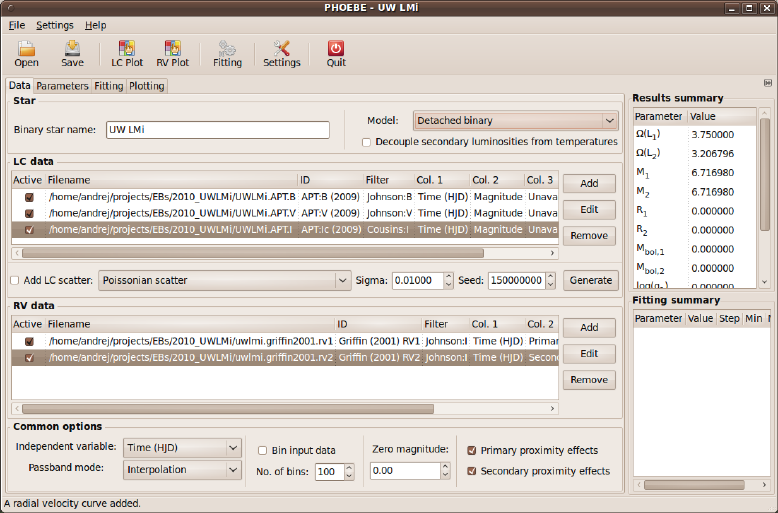Viewport: 778px width, 513px height.
Task: Open the Poissonian scatter dropdown
Action: 224,280
